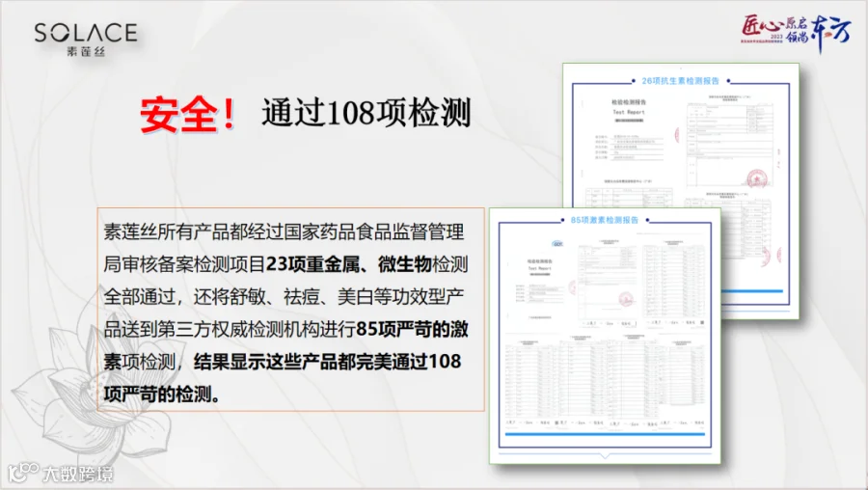Click the line 全部通过,还将舒敏、祛痘、美白等功效型产

284,297
